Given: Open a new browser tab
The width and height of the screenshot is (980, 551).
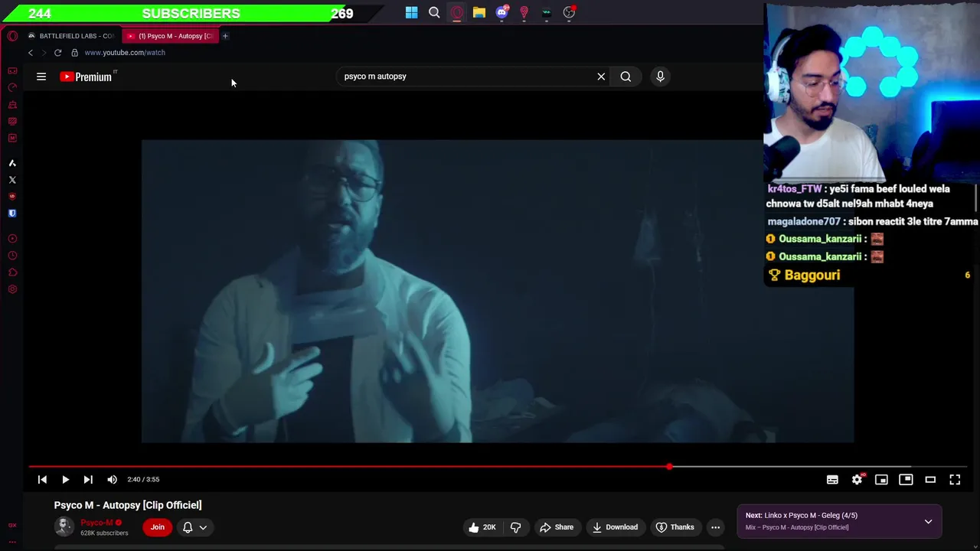Looking at the screenshot, I should [225, 36].
